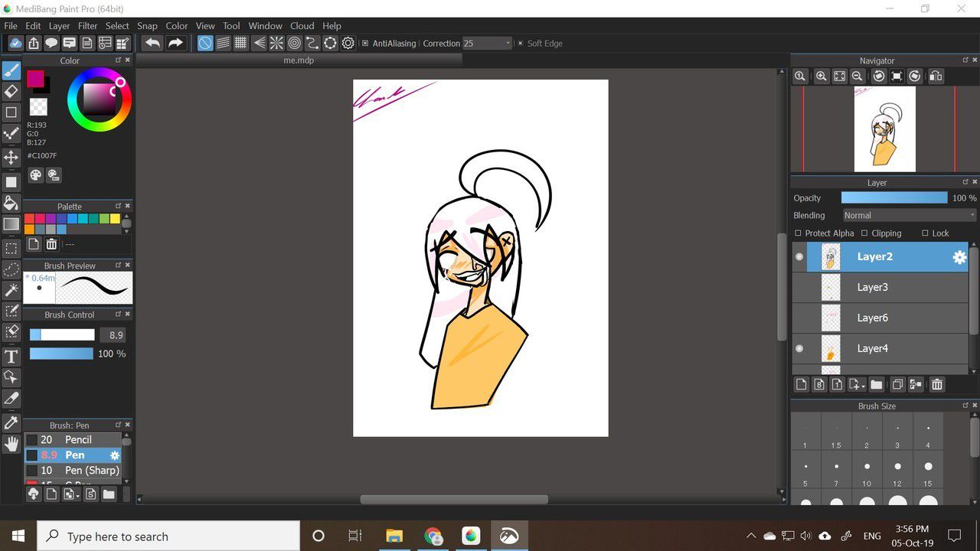
Task: Select the Pencil brush from the list
Action: coord(77,440)
